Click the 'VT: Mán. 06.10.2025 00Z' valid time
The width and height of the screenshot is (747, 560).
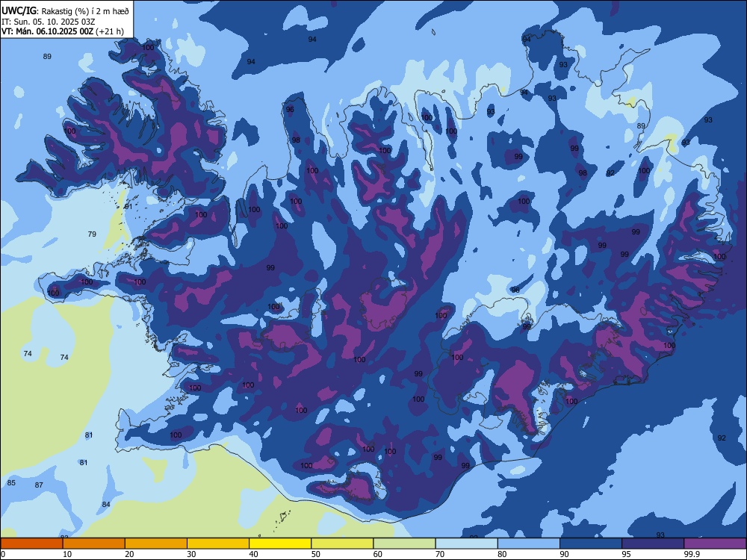click(x=47, y=31)
